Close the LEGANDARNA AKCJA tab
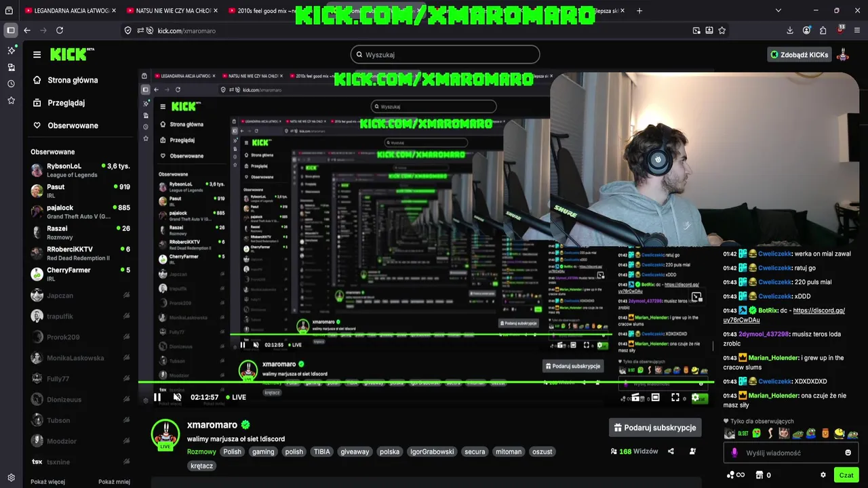The image size is (868, 488). [114, 11]
